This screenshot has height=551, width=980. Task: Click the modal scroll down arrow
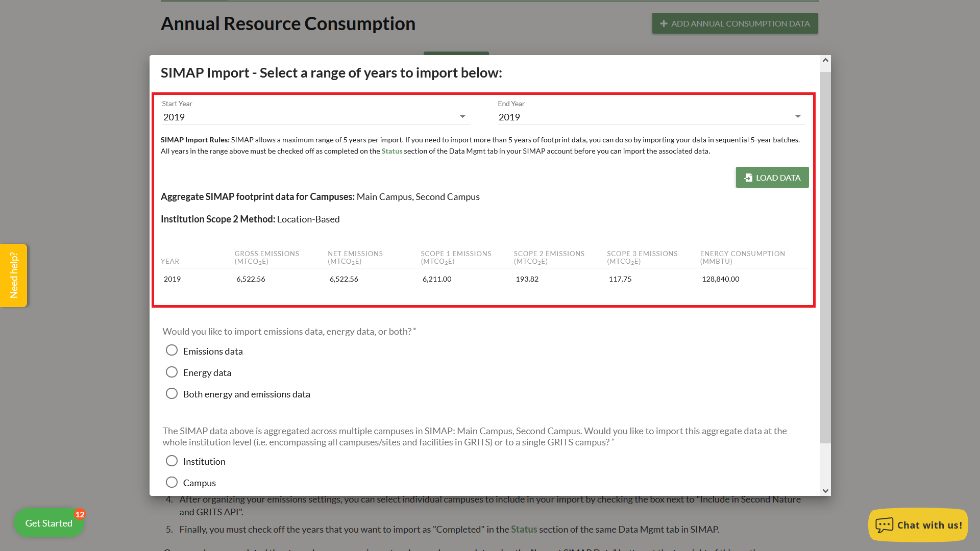[825, 491]
